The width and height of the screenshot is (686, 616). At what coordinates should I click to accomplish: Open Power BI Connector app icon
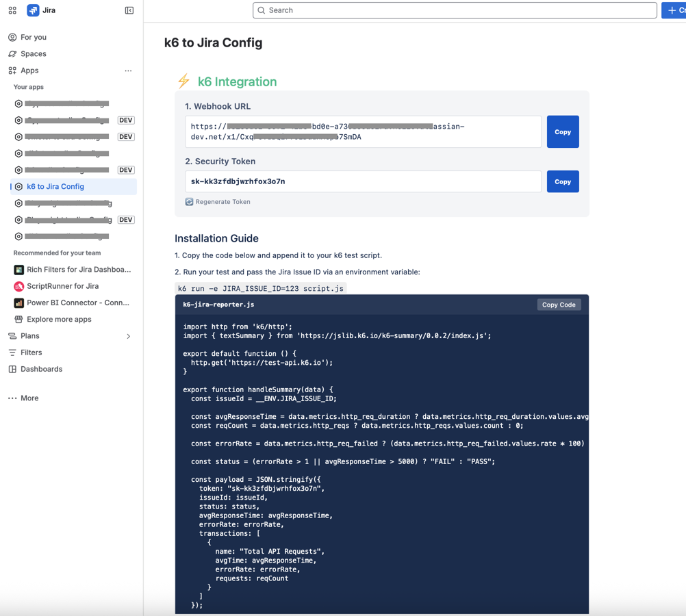pos(19,303)
